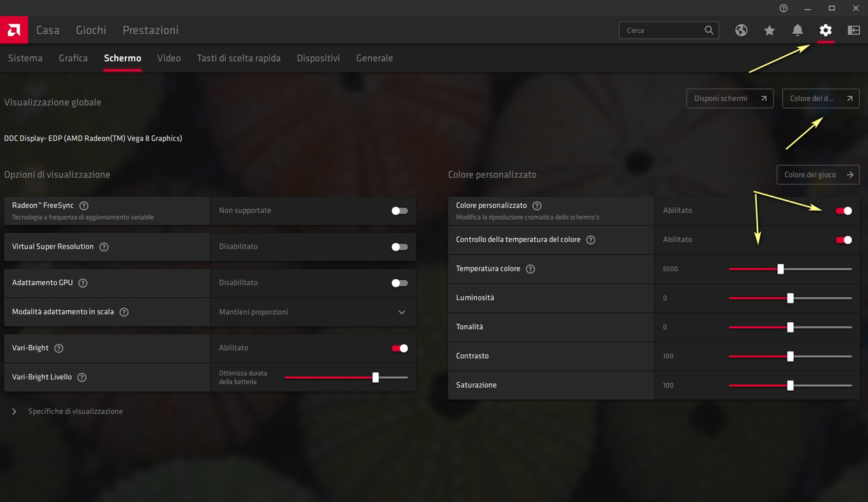The height and width of the screenshot is (502, 868).
Task: Disable the Colore personalizzato switch
Action: point(844,211)
